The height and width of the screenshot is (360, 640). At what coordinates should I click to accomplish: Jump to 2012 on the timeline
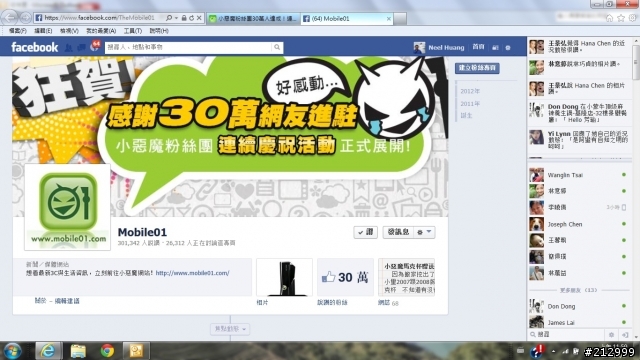(470, 91)
